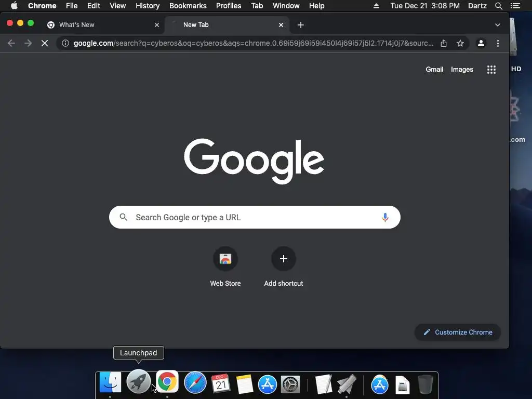
Task: Share this page icon in address bar
Action: pos(444,43)
